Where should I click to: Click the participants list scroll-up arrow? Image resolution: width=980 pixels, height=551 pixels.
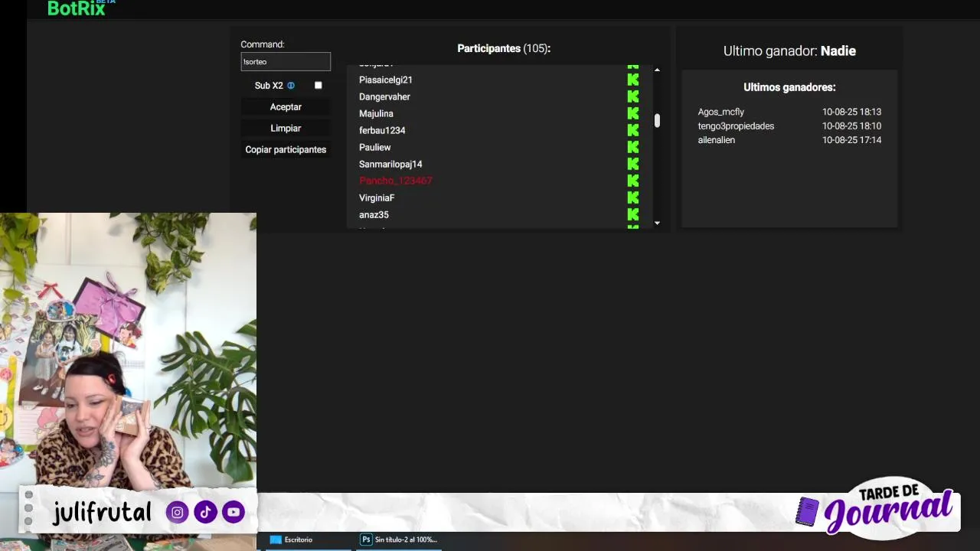657,70
